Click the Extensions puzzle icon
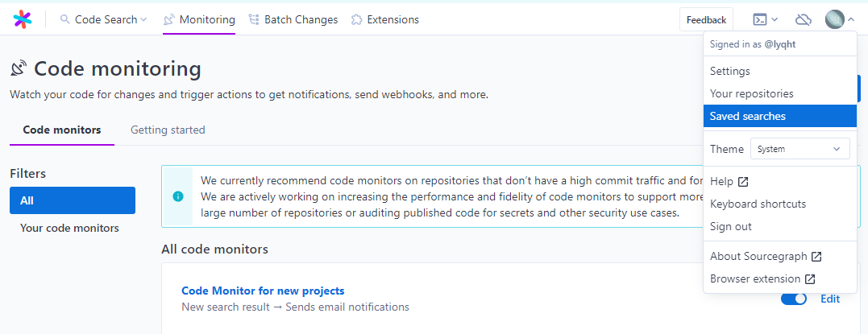 [356, 19]
